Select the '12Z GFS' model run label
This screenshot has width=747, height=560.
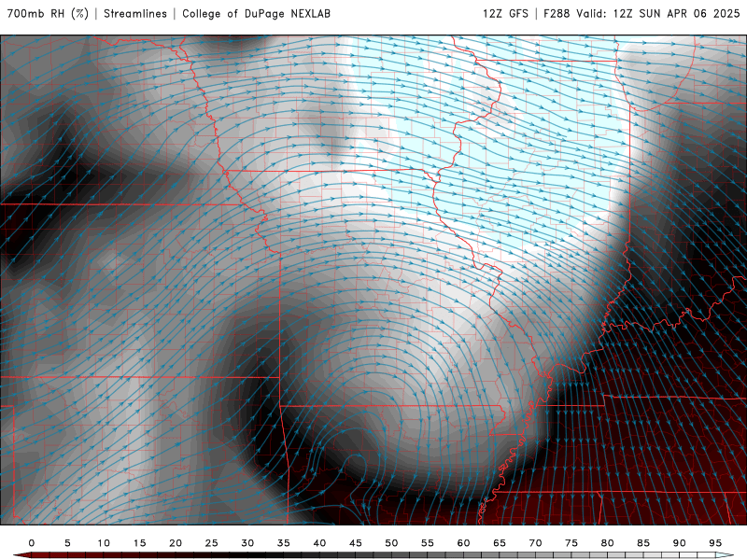point(505,13)
